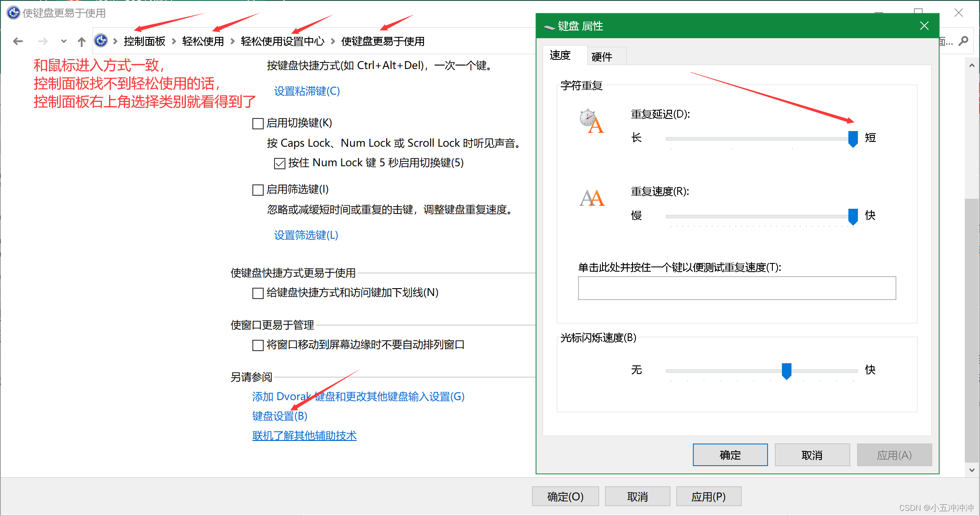
Task: Click the forward navigation arrow
Action: pyautogui.click(x=43, y=41)
